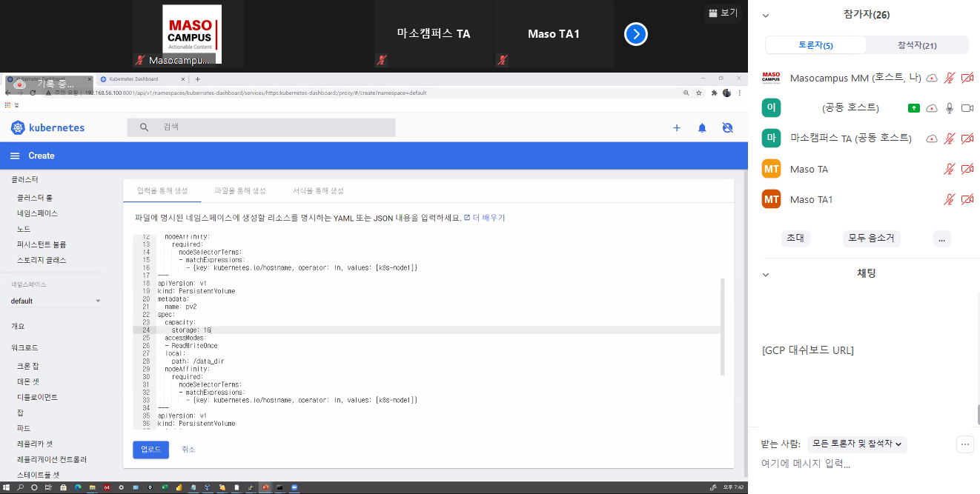The height and width of the screenshot is (494, 980).
Task: Switch to the 참석자(21) tab
Action: pyautogui.click(x=917, y=45)
